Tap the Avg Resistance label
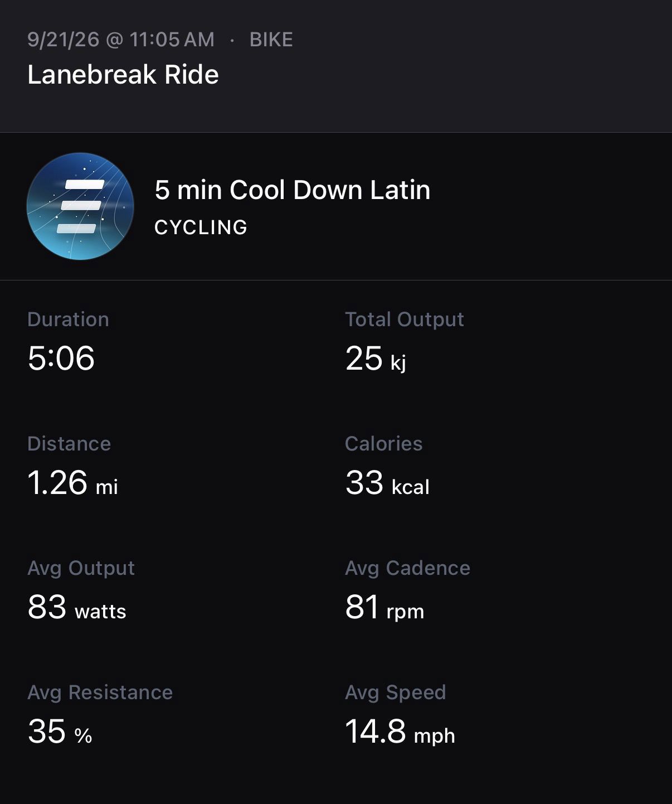The width and height of the screenshot is (672, 804). click(x=100, y=692)
